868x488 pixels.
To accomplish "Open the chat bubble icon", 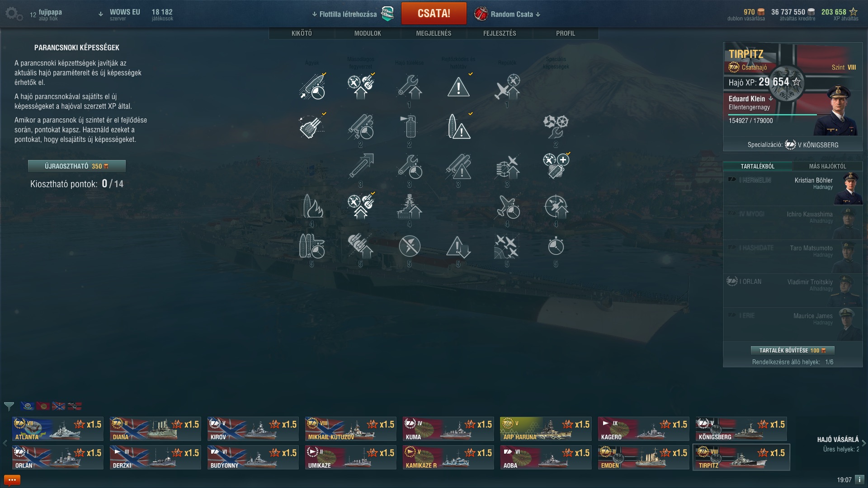I will coord(12,480).
